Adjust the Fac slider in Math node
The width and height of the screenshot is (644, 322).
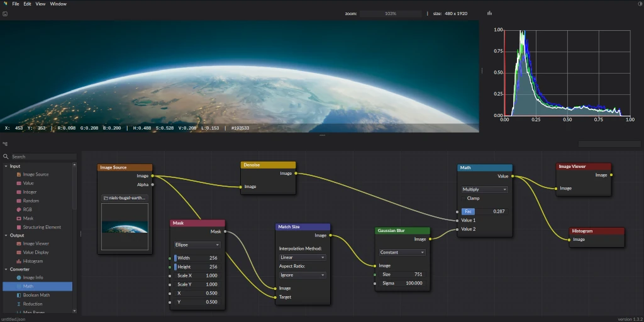pyautogui.click(x=485, y=211)
